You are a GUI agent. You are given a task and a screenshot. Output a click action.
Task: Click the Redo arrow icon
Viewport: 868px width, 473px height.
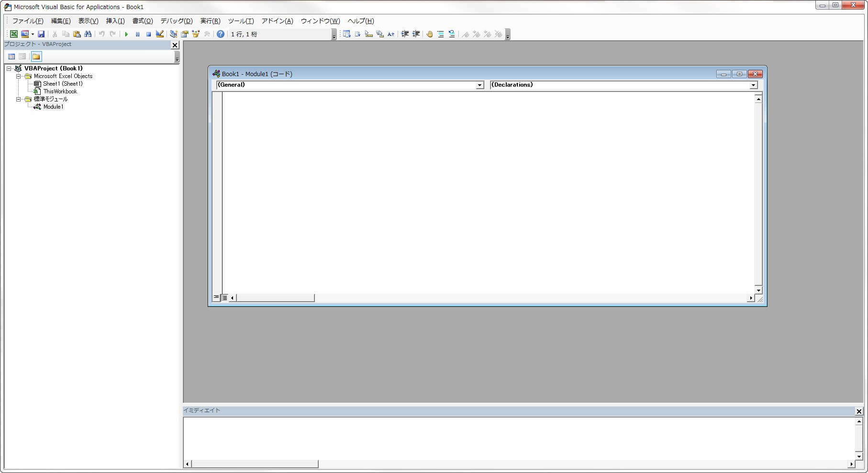[x=112, y=34]
